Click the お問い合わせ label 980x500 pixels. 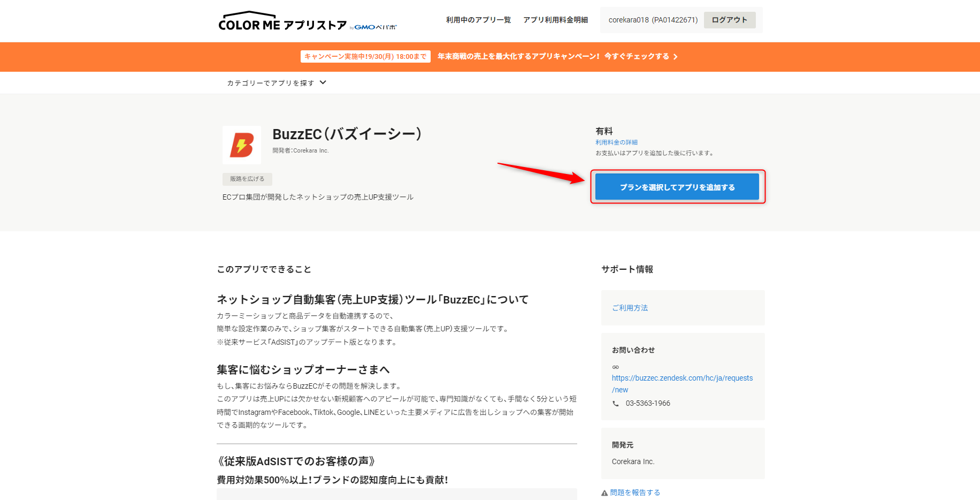[x=633, y=350]
